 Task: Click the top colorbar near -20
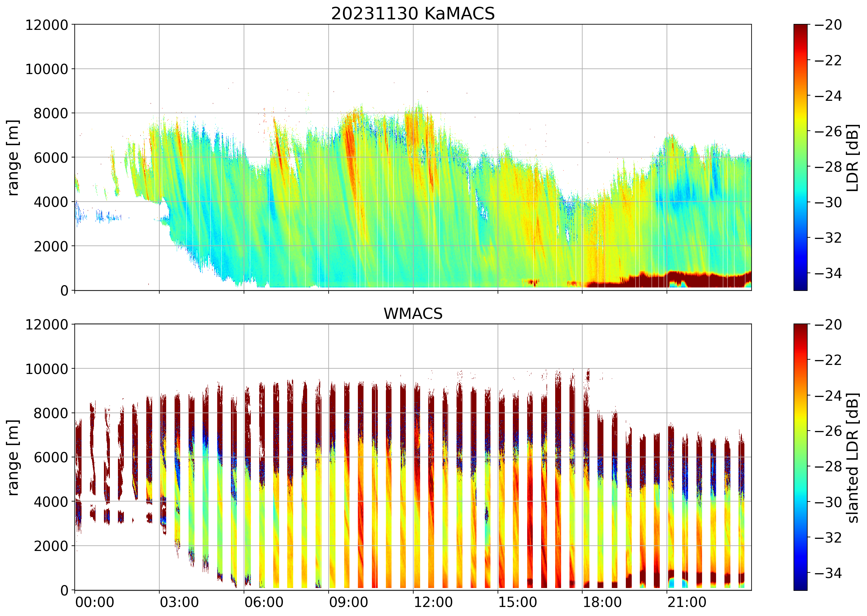(800, 27)
